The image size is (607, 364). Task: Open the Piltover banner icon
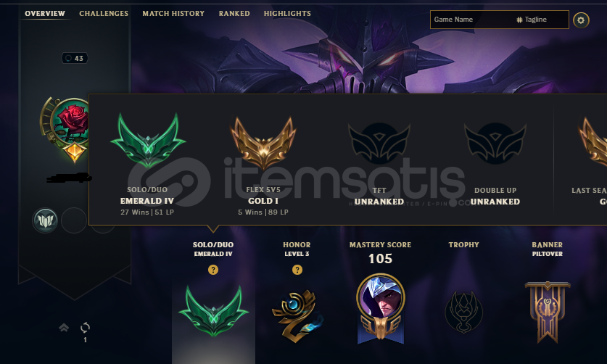[548, 312]
